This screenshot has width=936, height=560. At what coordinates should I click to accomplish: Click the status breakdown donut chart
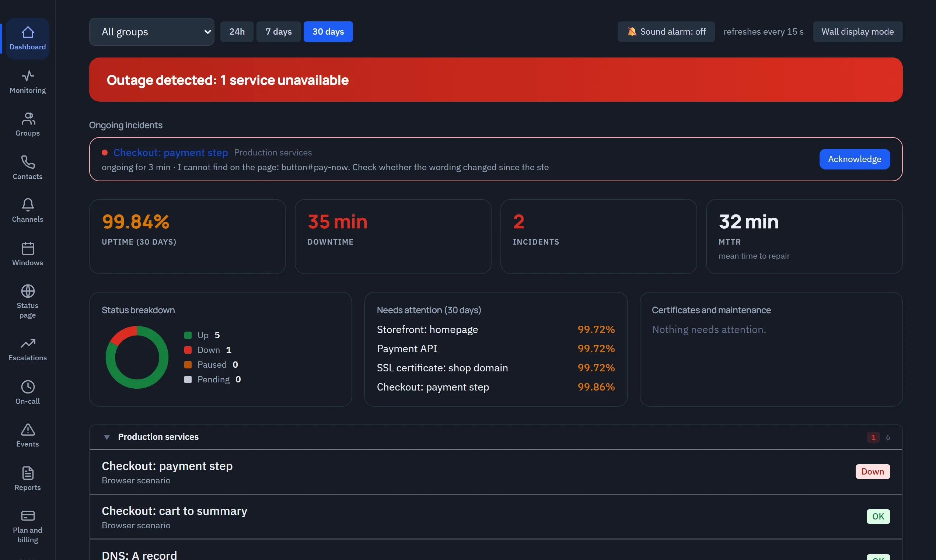click(137, 357)
